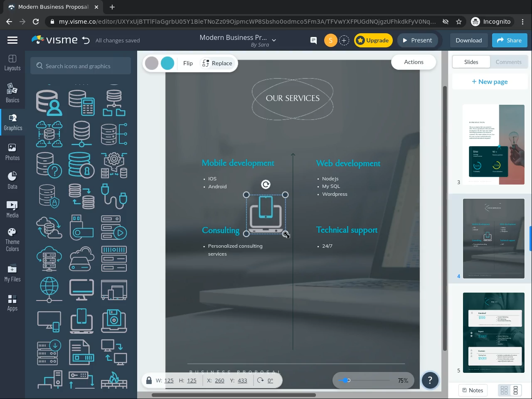Pick the teal color swatch
Image resolution: width=532 pixels, height=399 pixels.
click(167, 63)
